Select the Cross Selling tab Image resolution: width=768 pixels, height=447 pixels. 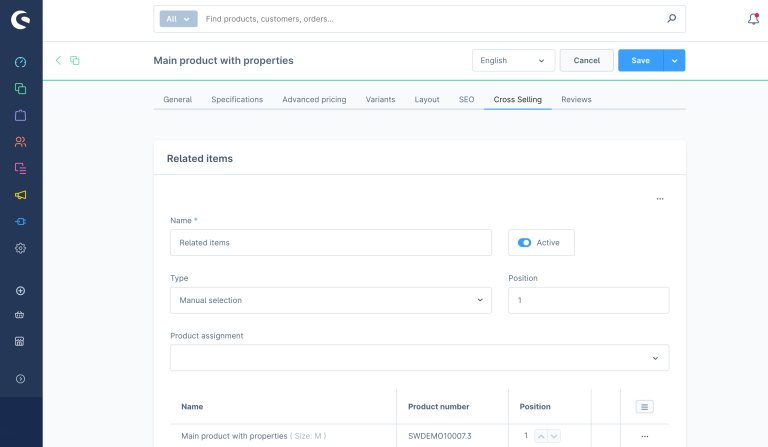click(518, 99)
